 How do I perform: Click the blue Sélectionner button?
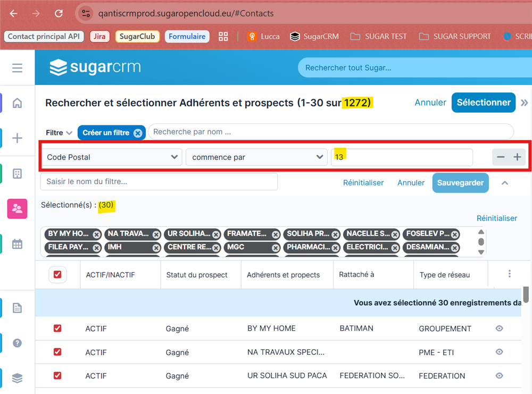[483, 103]
